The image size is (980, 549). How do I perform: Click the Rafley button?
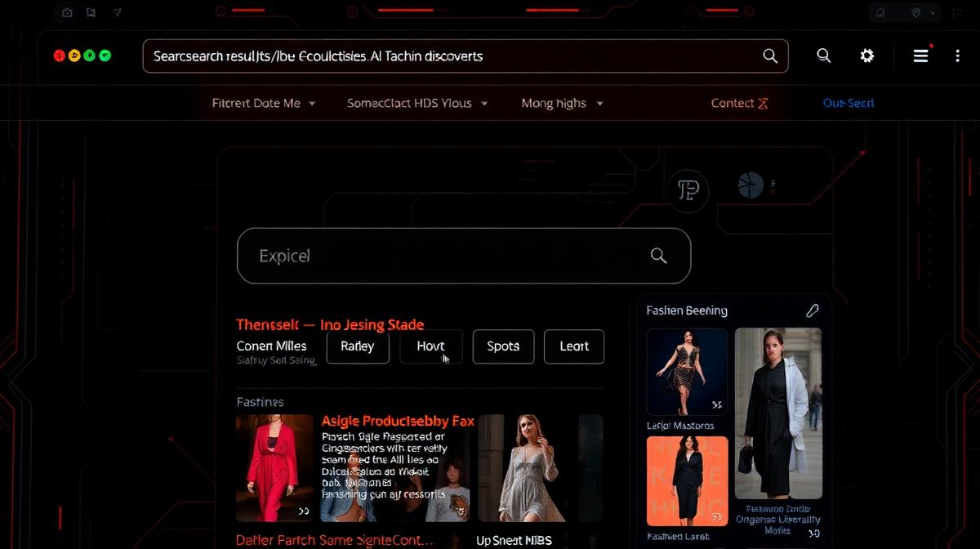[358, 346]
